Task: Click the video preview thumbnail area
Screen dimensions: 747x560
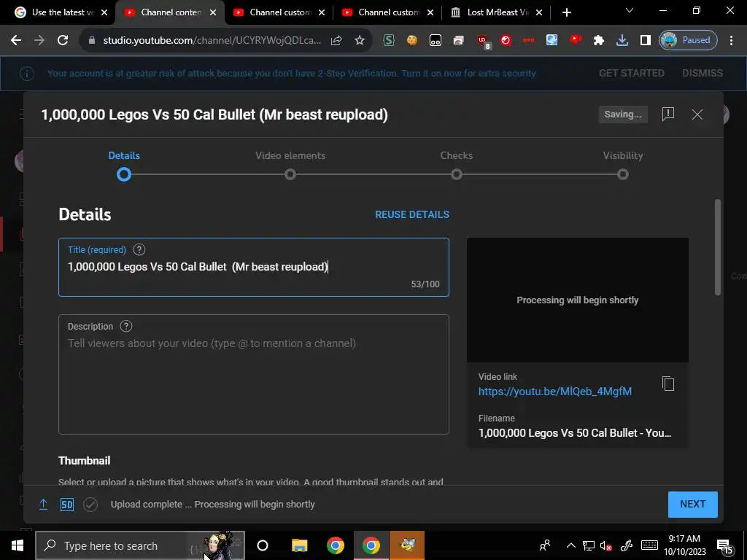Action: [x=578, y=300]
